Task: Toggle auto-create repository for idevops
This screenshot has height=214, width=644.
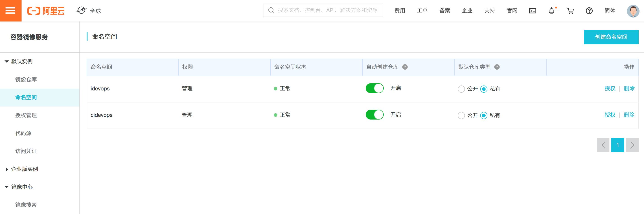Action: click(x=375, y=88)
